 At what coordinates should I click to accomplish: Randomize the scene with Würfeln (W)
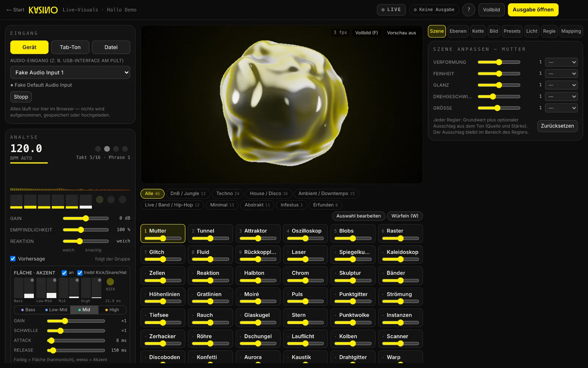click(405, 216)
